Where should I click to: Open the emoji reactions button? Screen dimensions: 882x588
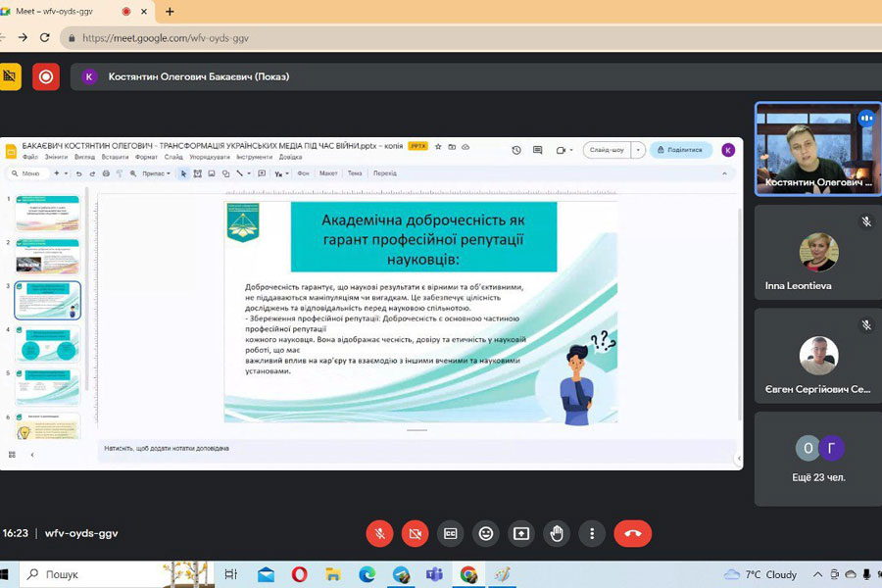[x=485, y=533]
